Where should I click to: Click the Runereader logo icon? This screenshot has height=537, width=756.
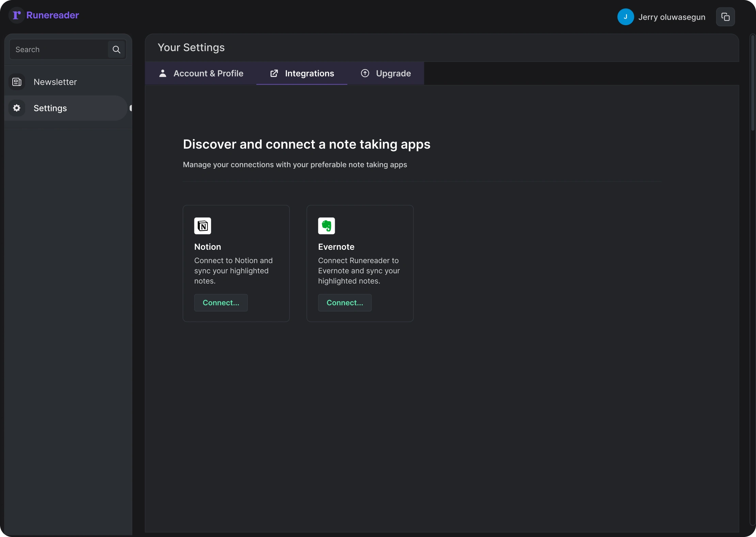click(16, 15)
